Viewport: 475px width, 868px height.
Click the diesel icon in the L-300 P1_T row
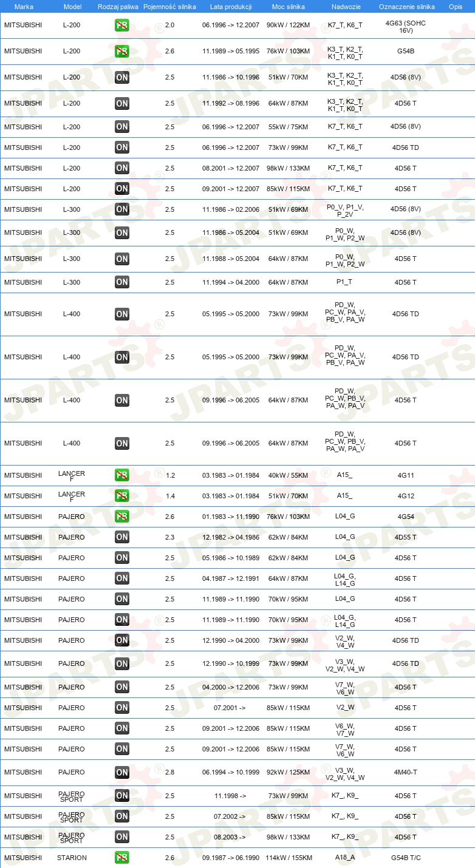pos(122,282)
